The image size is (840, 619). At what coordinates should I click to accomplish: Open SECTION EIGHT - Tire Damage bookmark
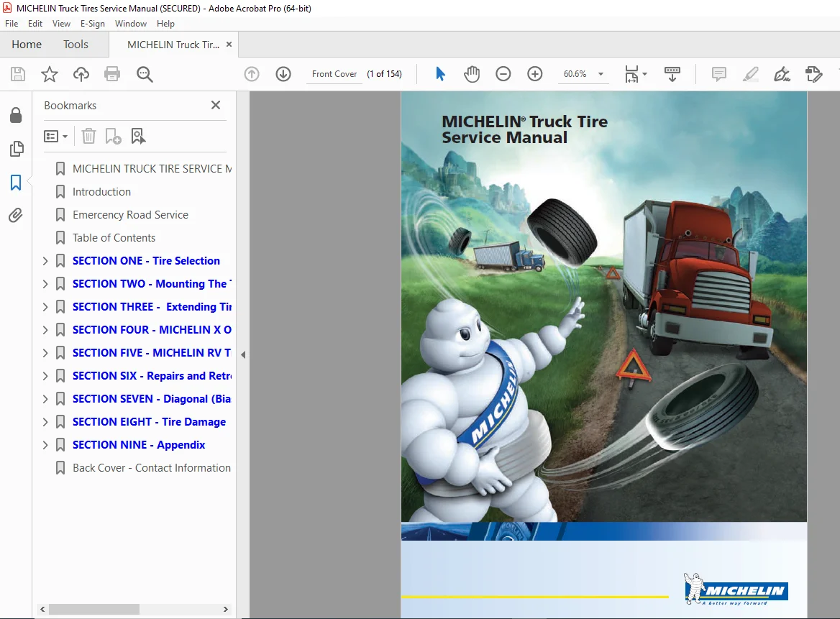pyautogui.click(x=149, y=422)
